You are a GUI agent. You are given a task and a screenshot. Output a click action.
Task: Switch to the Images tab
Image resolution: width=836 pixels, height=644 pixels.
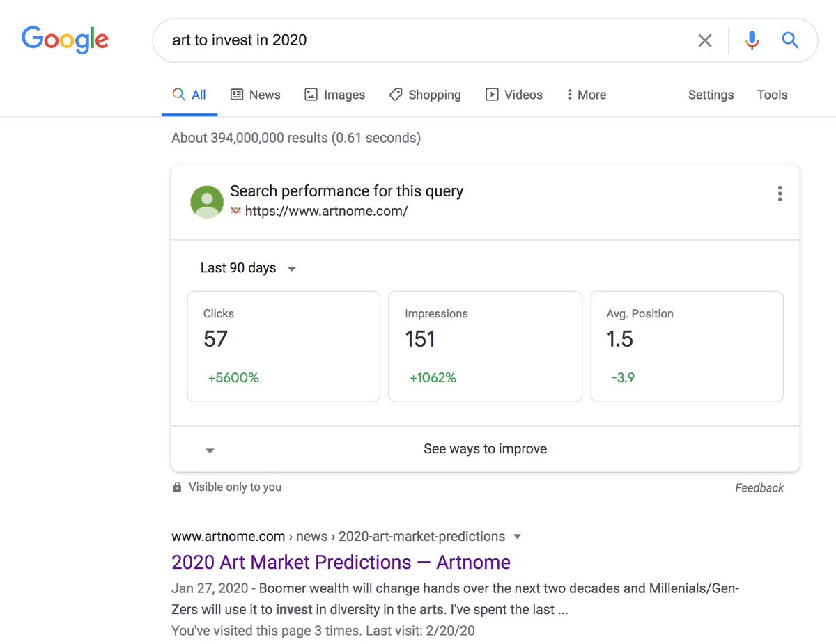click(335, 95)
